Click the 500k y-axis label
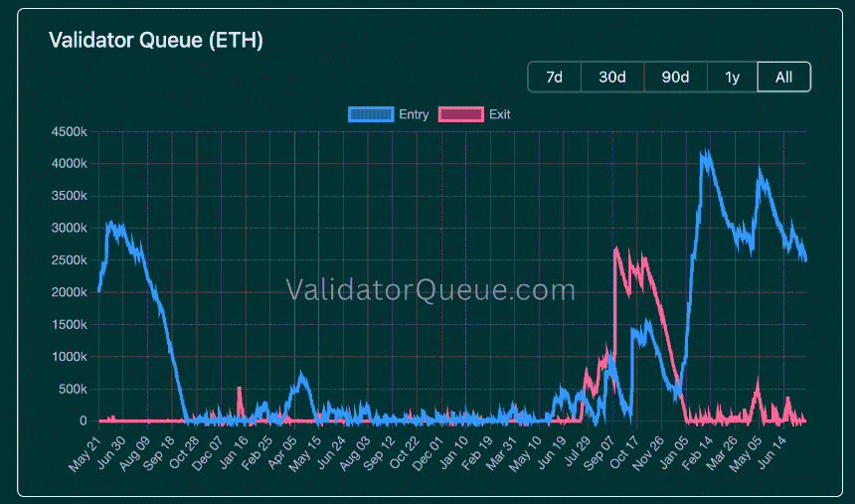This screenshot has height=504, width=855. tap(73, 389)
